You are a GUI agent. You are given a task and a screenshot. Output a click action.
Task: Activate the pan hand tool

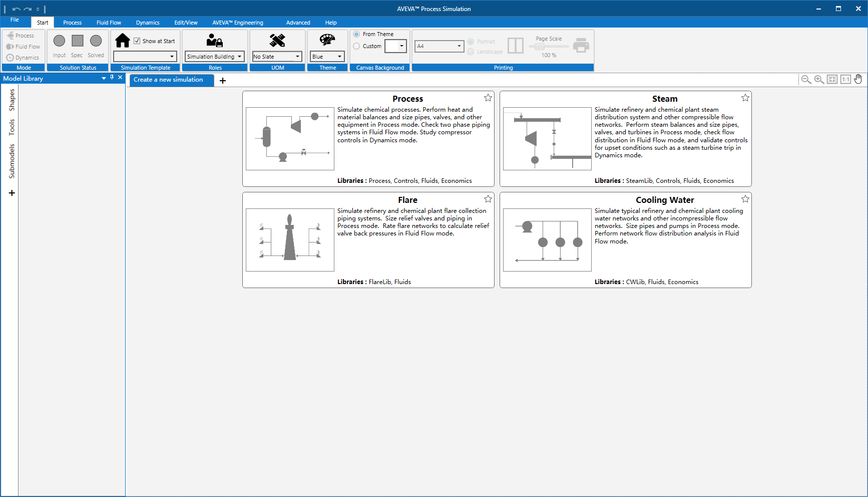click(858, 79)
